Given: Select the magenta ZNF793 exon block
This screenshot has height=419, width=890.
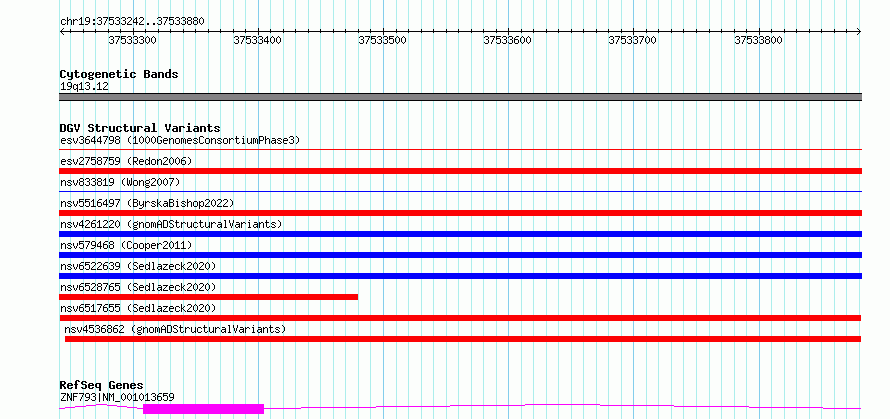Looking at the screenshot, I should pos(204,409).
